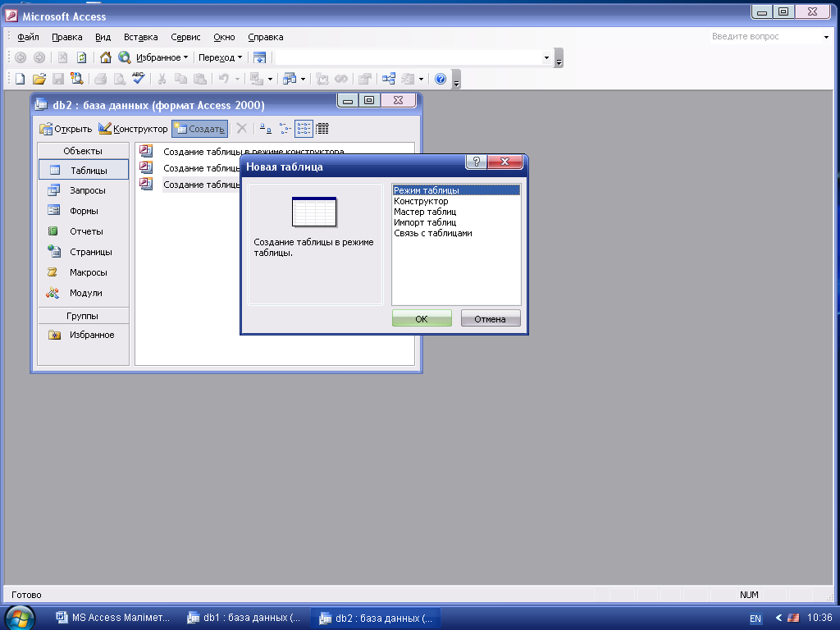Click the blue Help question mark icon
The image size is (840, 630).
point(441,80)
